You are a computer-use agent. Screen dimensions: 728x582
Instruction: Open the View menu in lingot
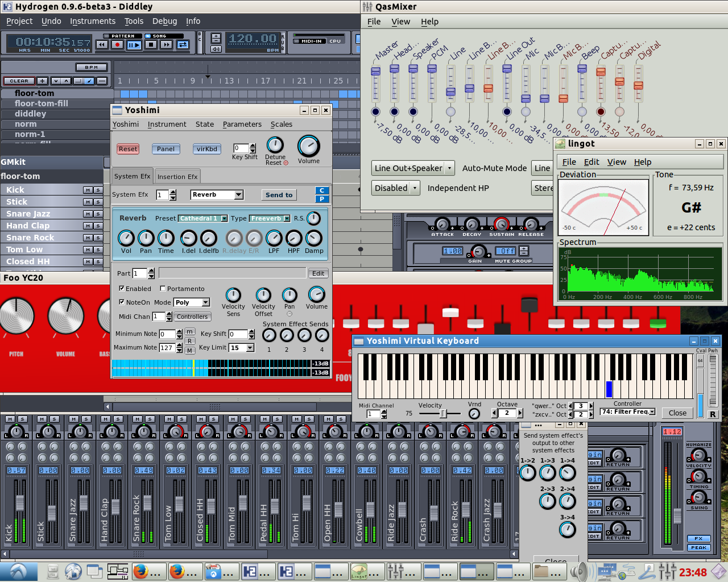click(617, 162)
